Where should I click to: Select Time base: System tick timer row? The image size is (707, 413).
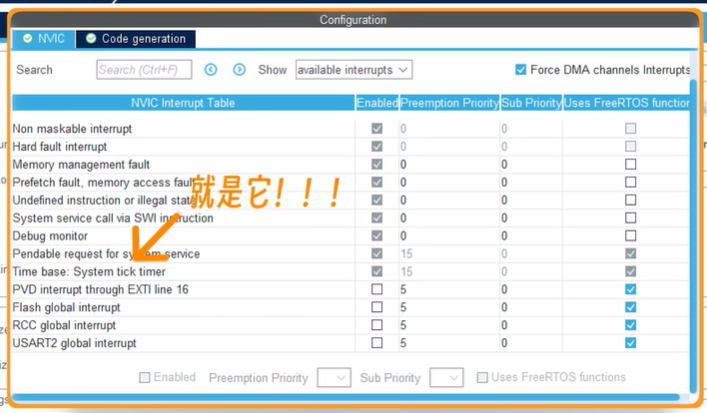pyautogui.click(x=351, y=271)
